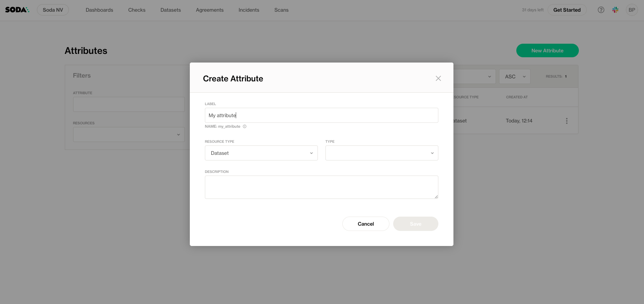The width and height of the screenshot is (644, 304).
Task: Open the Checks page
Action: 137,10
